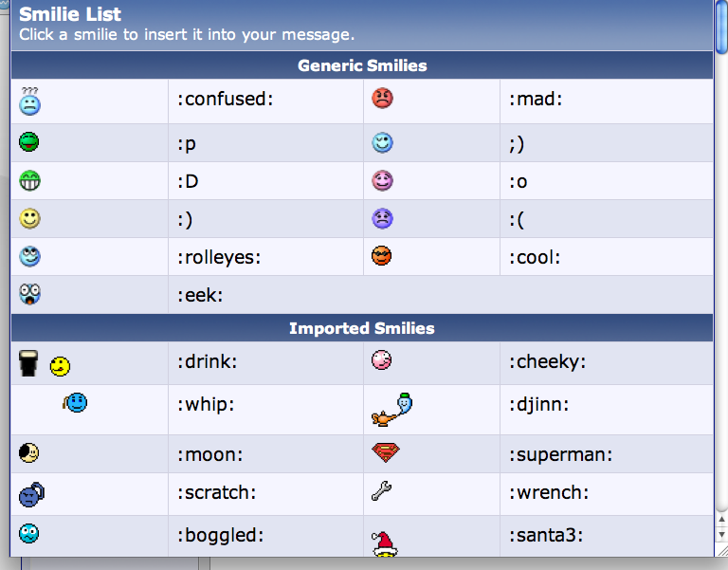Click the :wrench: tool smilie

point(382,491)
